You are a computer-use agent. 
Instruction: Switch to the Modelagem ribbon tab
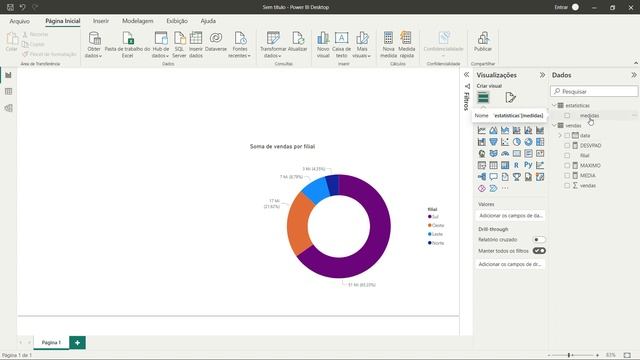[x=138, y=21]
